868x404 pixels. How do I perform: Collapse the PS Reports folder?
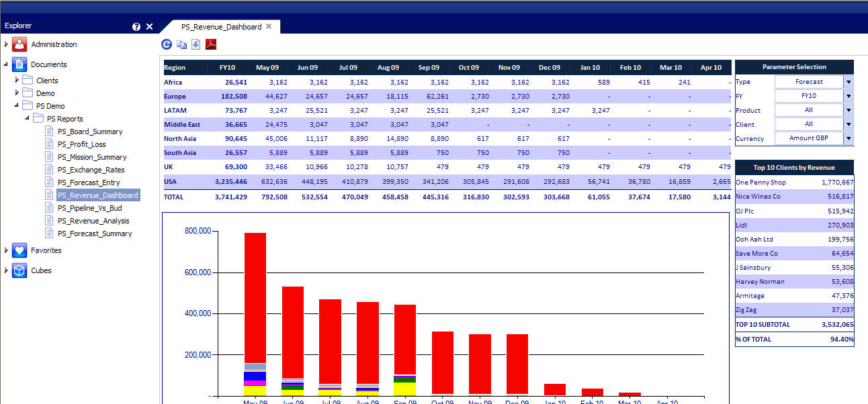[28, 119]
